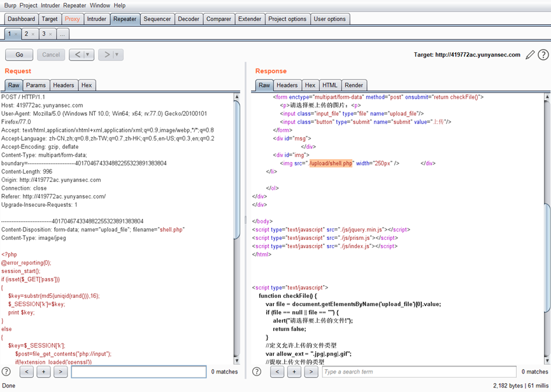551x392 pixels.
Task: Open the Repeater menu
Action: [x=75, y=5]
